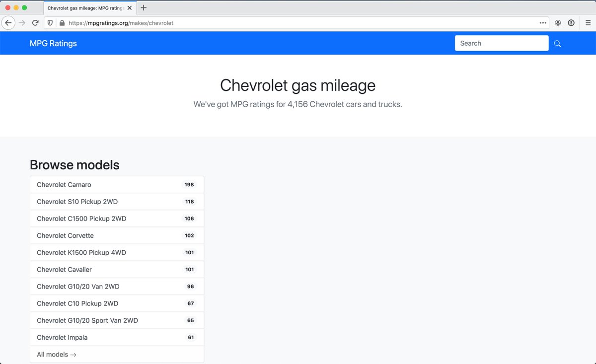Viewport: 596px width, 364px height.
Task: Open Chevrolet Corvette model link
Action: coord(117,235)
